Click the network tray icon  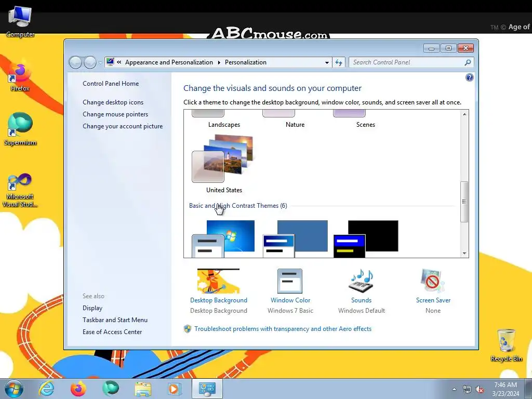(x=467, y=390)
